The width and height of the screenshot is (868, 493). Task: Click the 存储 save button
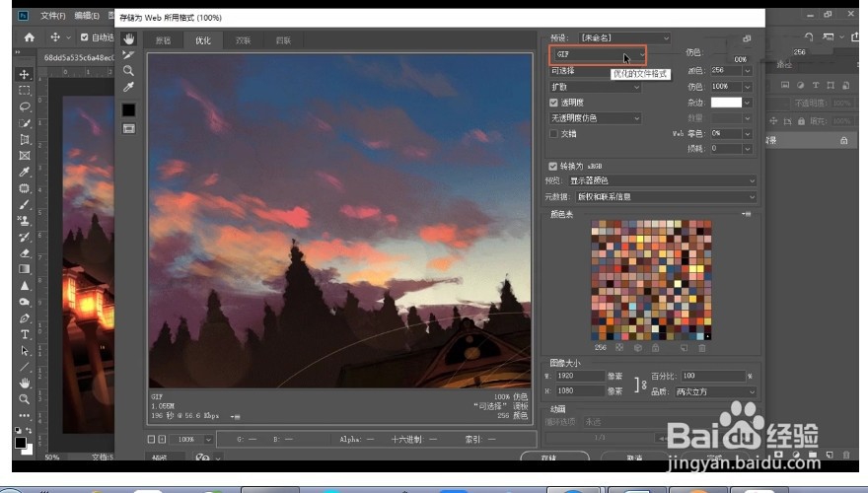tap(554, 458)
